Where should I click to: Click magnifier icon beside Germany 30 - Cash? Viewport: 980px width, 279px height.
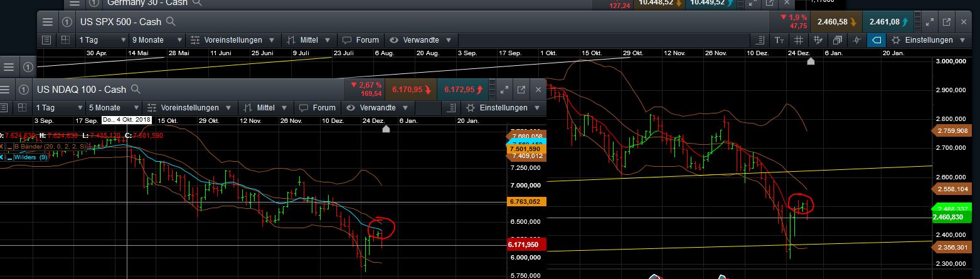tap(198, 3)
